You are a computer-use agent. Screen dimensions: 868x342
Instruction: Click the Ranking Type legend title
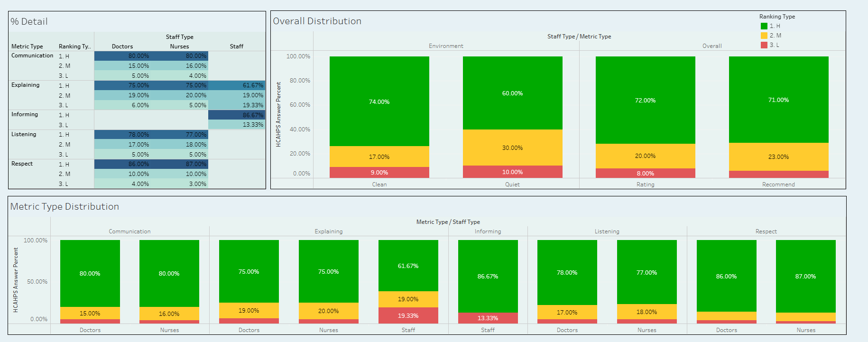(777, 17)
